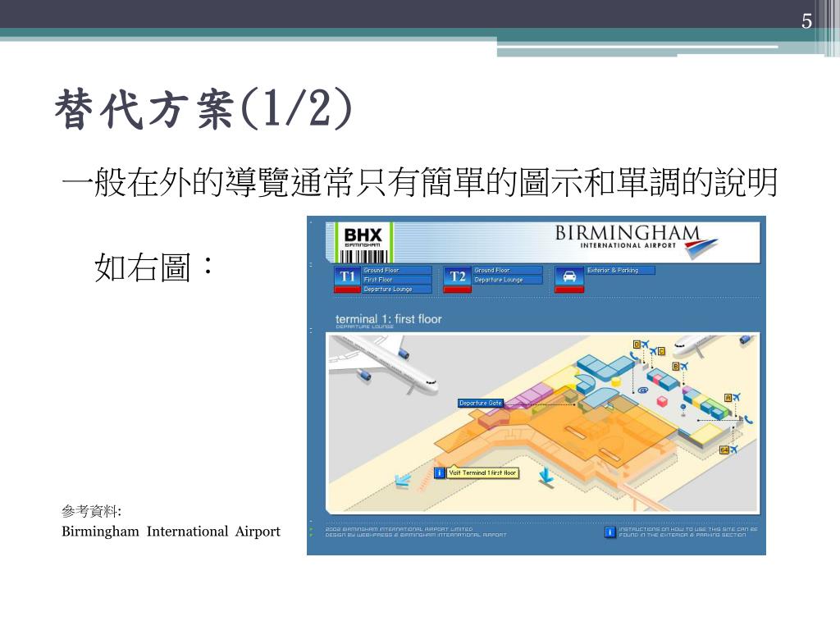Click the text 如右圖：

click(155, 267)
